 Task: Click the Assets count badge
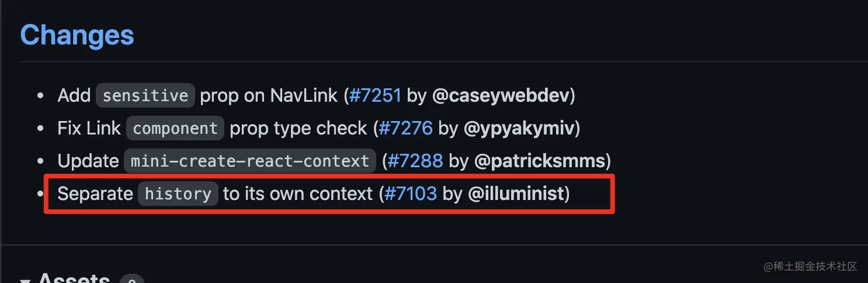click(131, 280)
